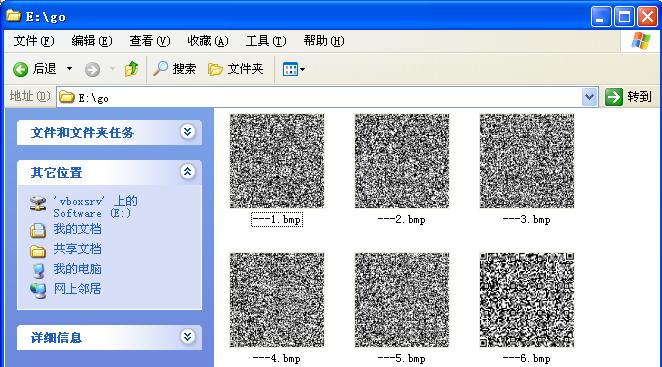The image size is (662, 367).
Task: Open the 收藏(A) menu
Action: click(207, 41)
